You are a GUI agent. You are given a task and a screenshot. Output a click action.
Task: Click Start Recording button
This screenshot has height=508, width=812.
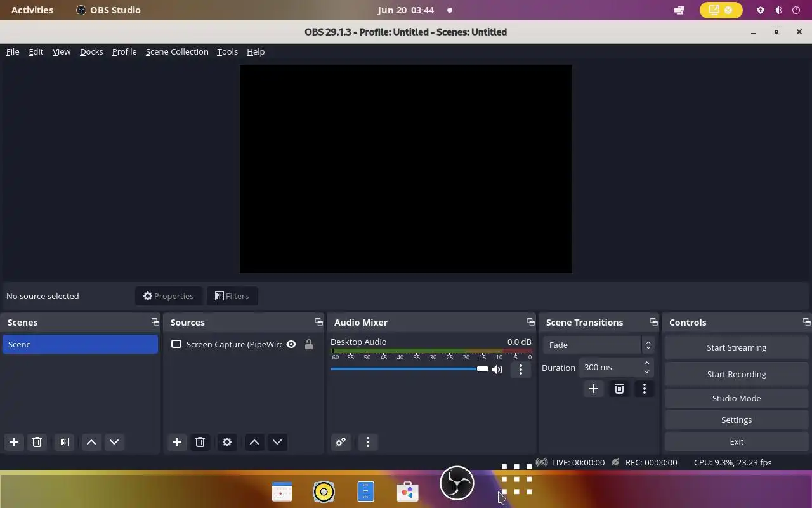[737, 374]
